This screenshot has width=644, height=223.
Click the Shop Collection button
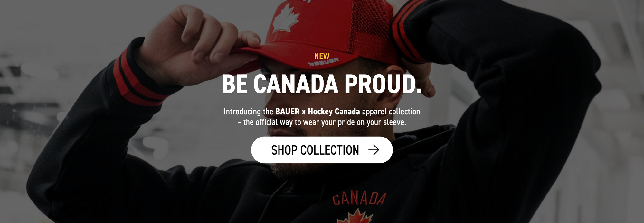[x=322, y=150]
